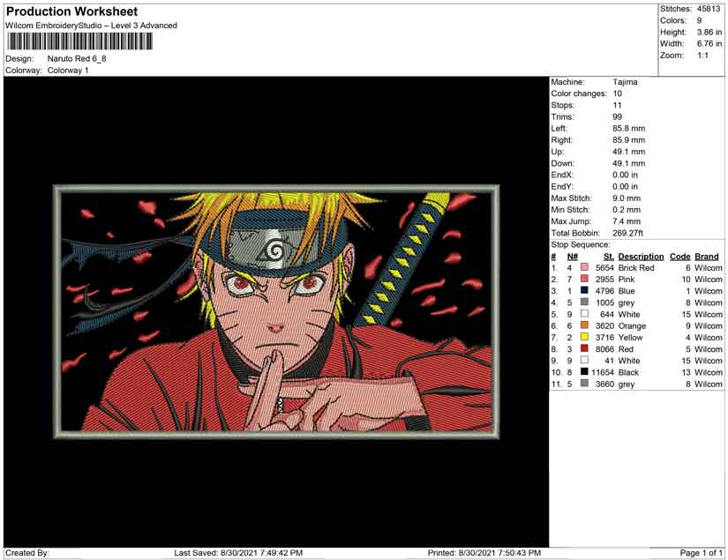Click the 'Production Worksheet' heading
Image resolution: width=728 pixels, height=560 pixels.
coord(72,11)
